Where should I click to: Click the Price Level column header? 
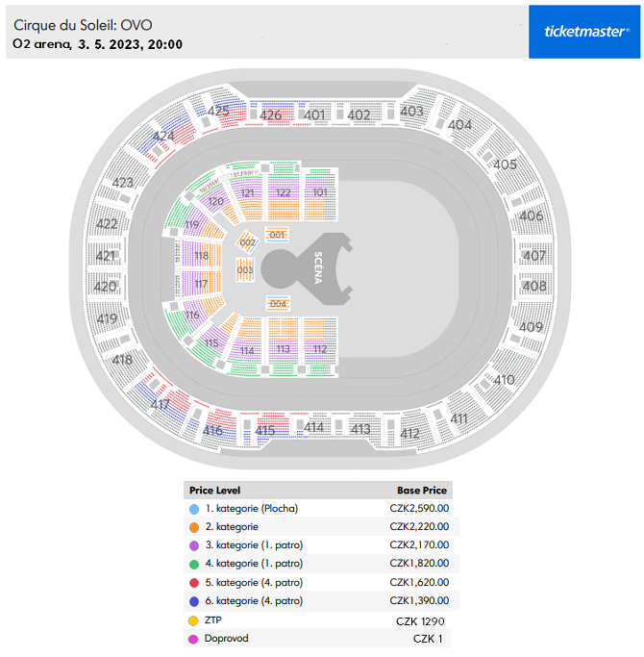coord(215,490)
